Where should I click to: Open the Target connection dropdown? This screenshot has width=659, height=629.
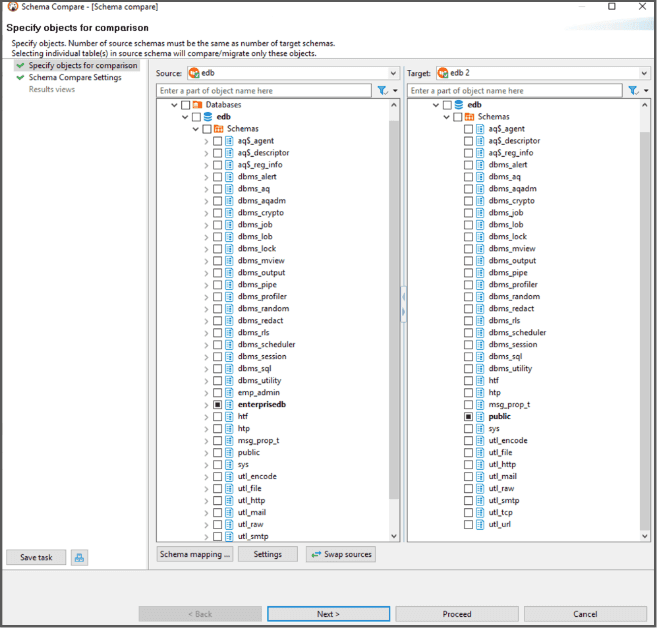click(645, 73)
